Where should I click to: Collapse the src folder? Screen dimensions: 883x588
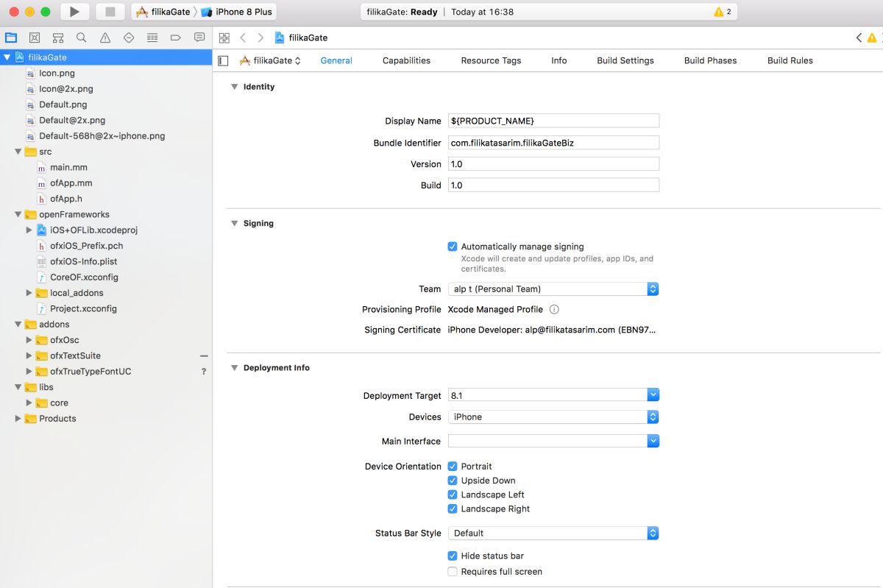tap(18, 152)
